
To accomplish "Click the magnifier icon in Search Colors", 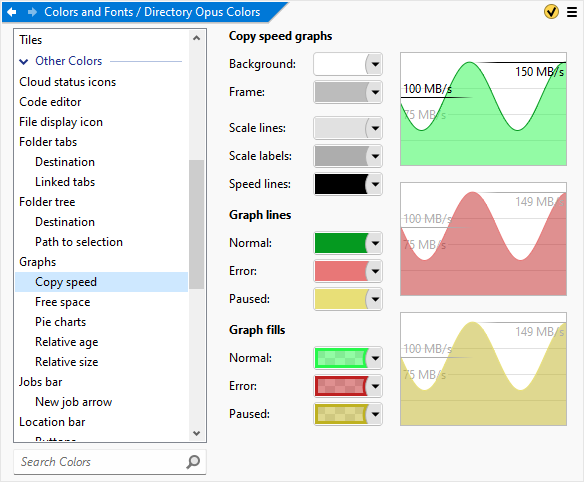I will point(193,462).
